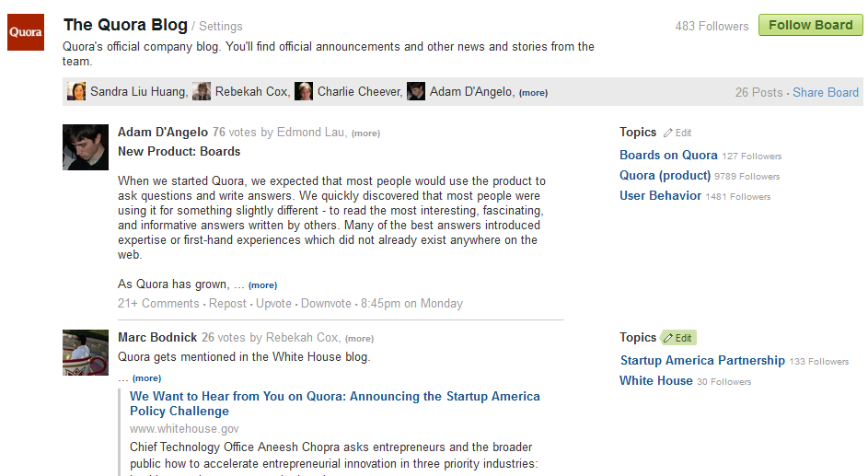Click the red Quora logo icon
This screenshot has width=868, height=476.
coord(26,32)
